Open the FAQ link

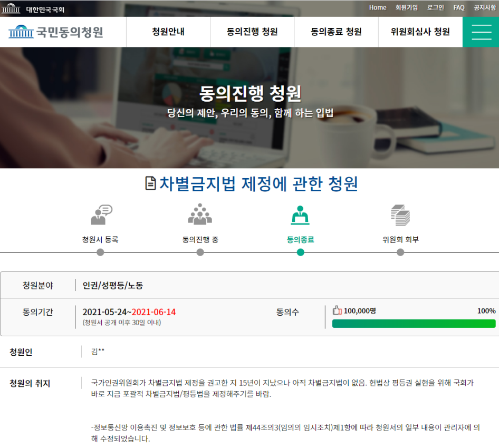click(x=458, y=8)
